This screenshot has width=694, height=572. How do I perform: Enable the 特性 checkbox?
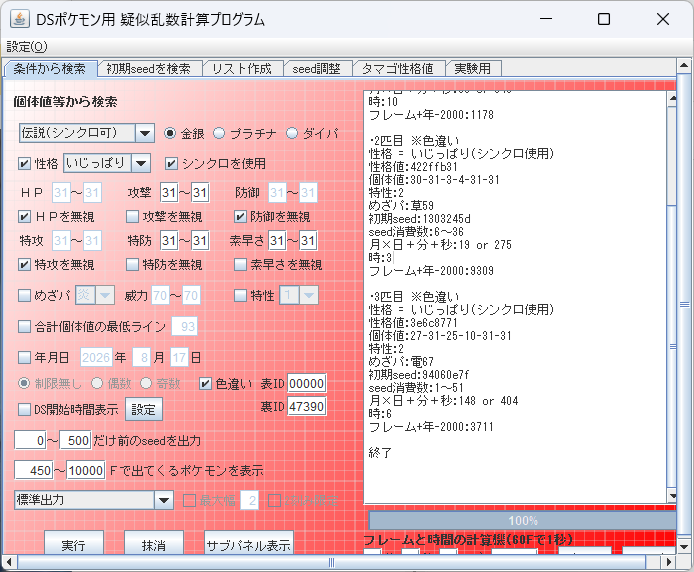coord(240,295)
